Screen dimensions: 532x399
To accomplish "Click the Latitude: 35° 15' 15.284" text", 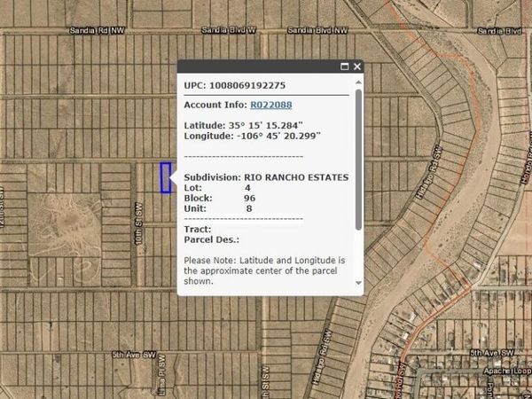I will coord(243,126).
